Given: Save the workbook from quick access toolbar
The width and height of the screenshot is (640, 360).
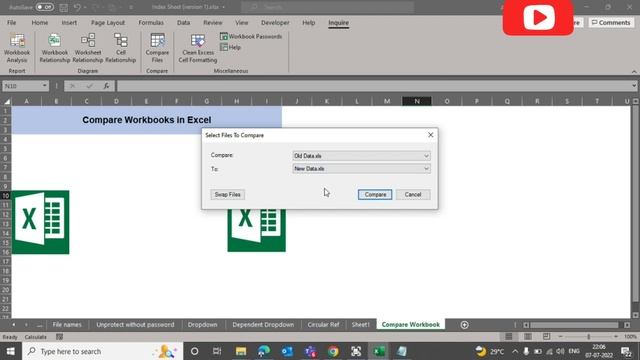Looking at the screenshot, I should point(64,7).
